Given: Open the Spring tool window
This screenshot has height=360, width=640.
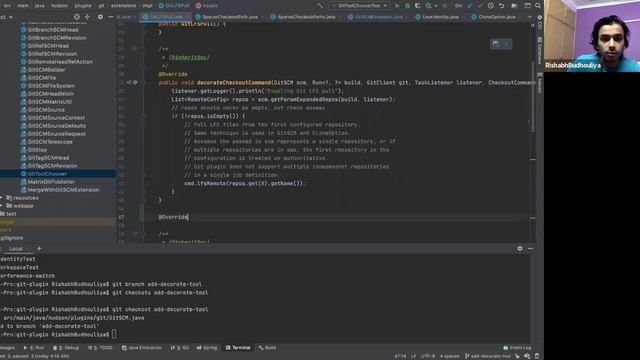Looking at the screenshot, I should click(207, 348).
